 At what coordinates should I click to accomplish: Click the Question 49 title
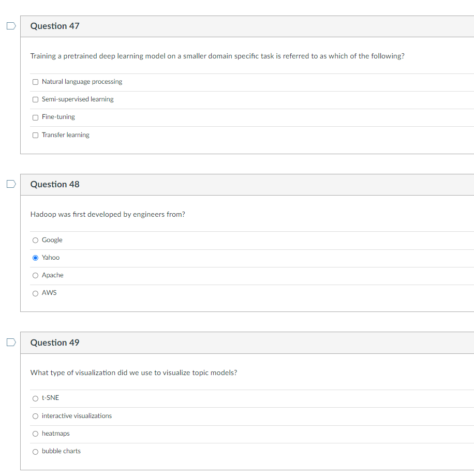[55, 343]
